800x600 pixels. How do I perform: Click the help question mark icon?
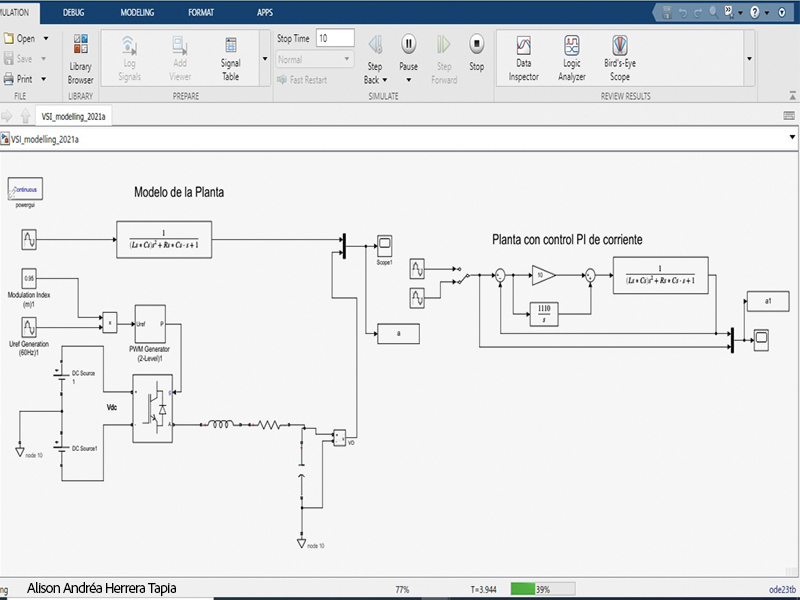click(x=755, y=13)
